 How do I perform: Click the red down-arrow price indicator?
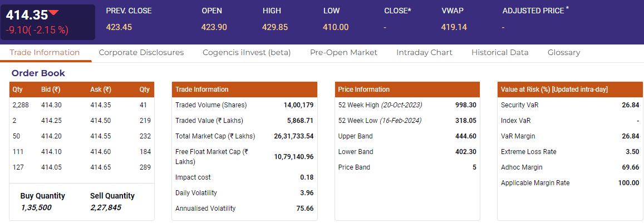click(53, 13)
